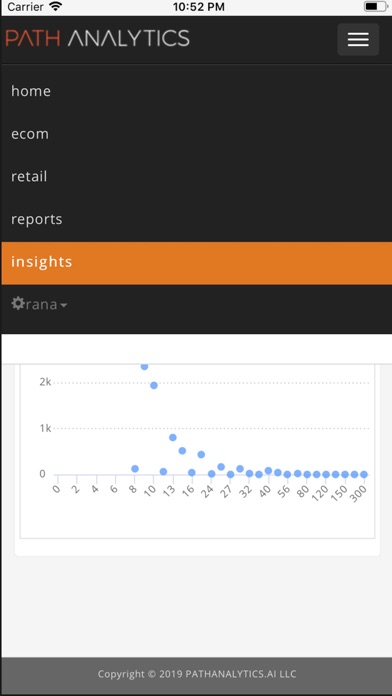Click the x-axis label 24
Image resolution: width=392 pixels, height=696 pixels.
pyautogui.click(x=208, y=491)
